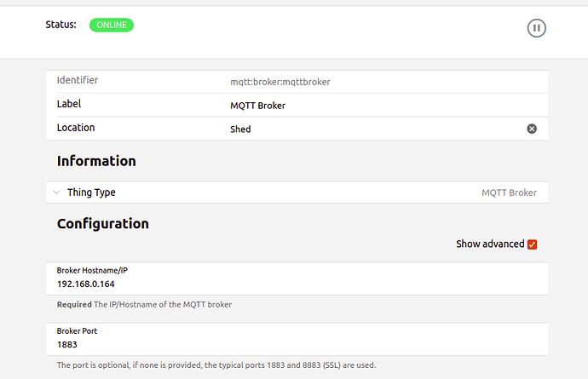
Task: Click the Broker Port value 1883
Action: coord(68,344)
